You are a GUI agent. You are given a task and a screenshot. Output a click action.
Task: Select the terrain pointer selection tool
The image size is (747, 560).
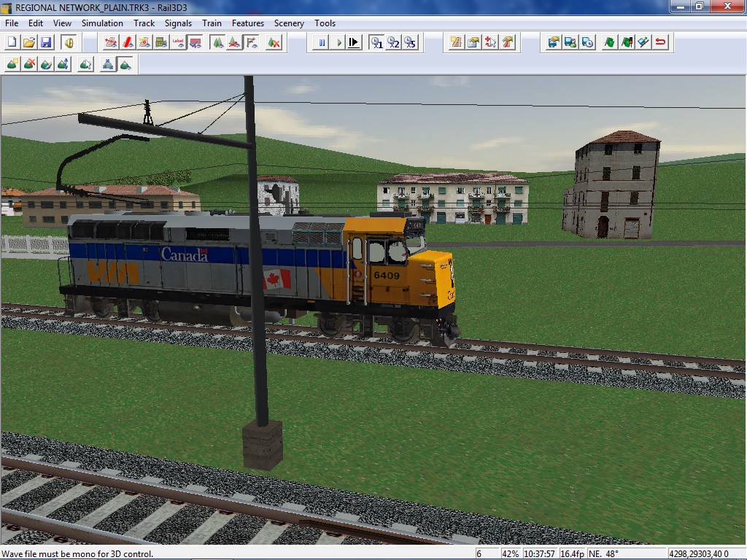coord(86,64)
